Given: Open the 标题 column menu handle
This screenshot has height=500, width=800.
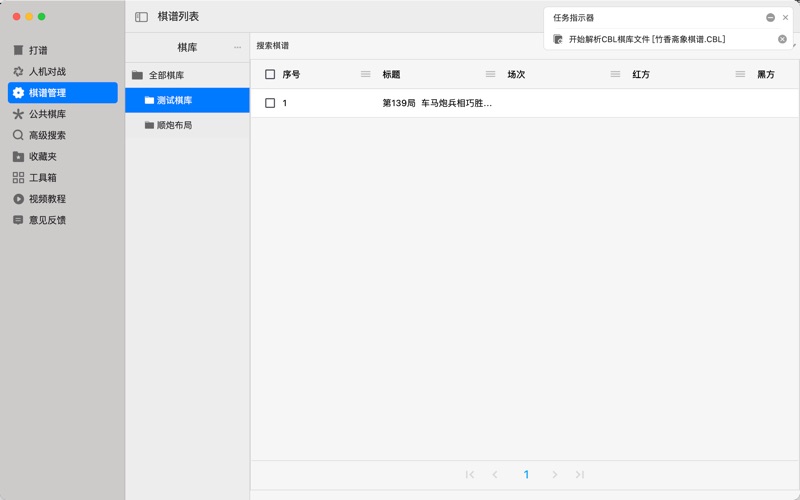Looking at the screenshot, I should (x=490, y=74).
